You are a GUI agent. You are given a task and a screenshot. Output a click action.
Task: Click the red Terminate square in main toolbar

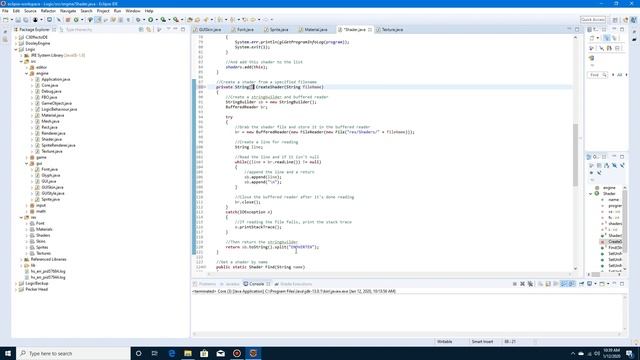68,20
